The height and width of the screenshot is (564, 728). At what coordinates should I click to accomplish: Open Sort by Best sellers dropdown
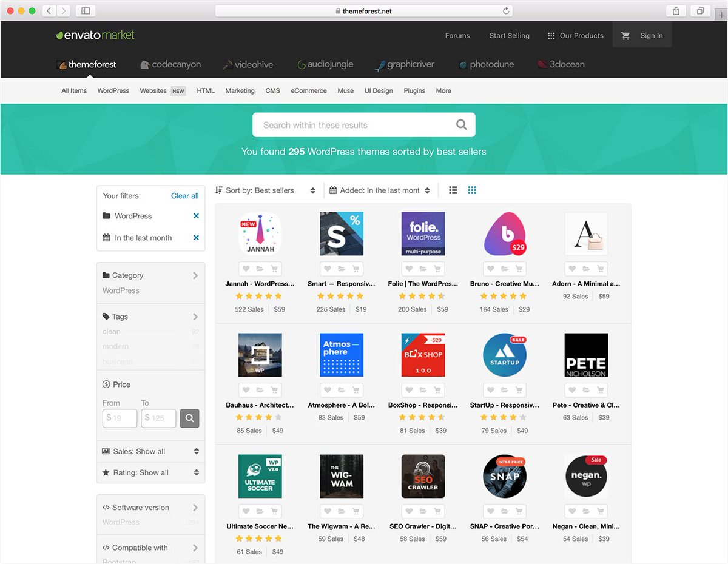(266, 190)
